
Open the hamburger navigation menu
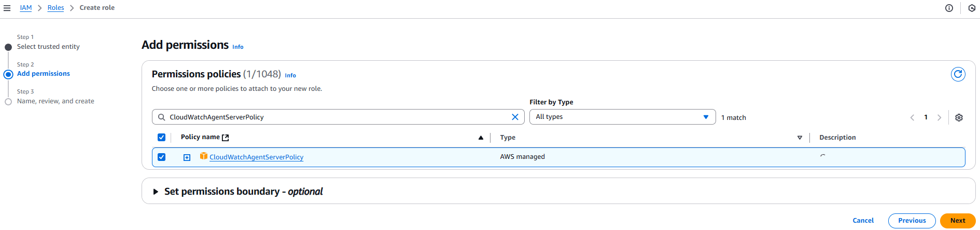[x=7, y=8]
